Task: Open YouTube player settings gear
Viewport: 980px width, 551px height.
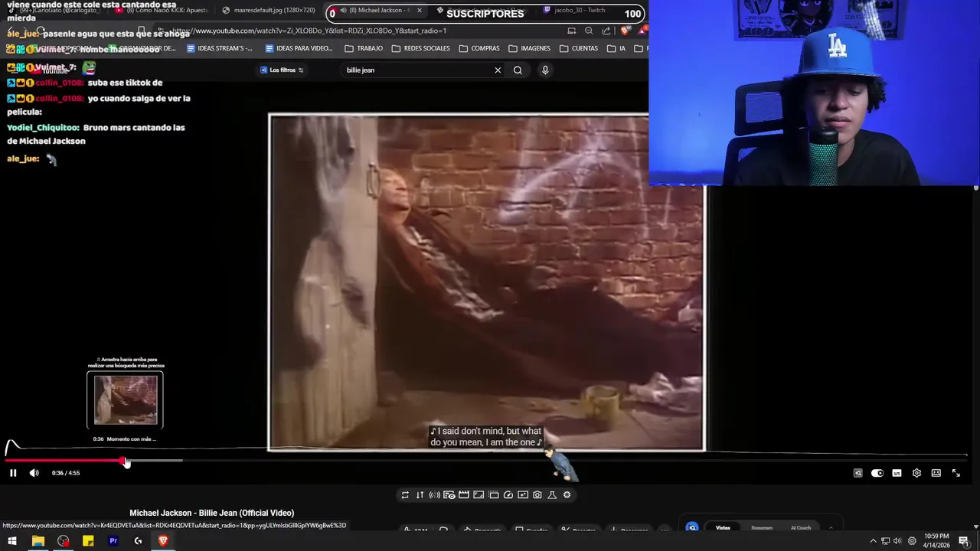Action: point(916,473)
